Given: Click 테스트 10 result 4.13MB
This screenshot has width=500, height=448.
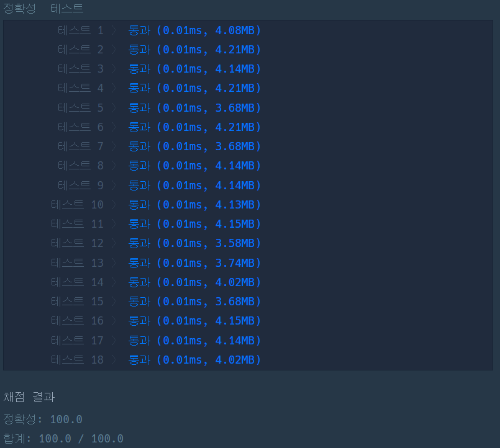Looking at the screenshot, I should tap(235, 205).
